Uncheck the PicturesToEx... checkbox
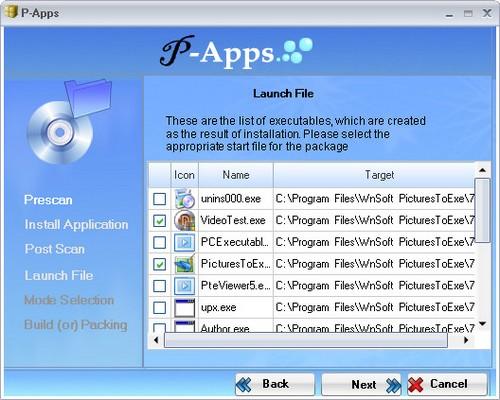 159,264
